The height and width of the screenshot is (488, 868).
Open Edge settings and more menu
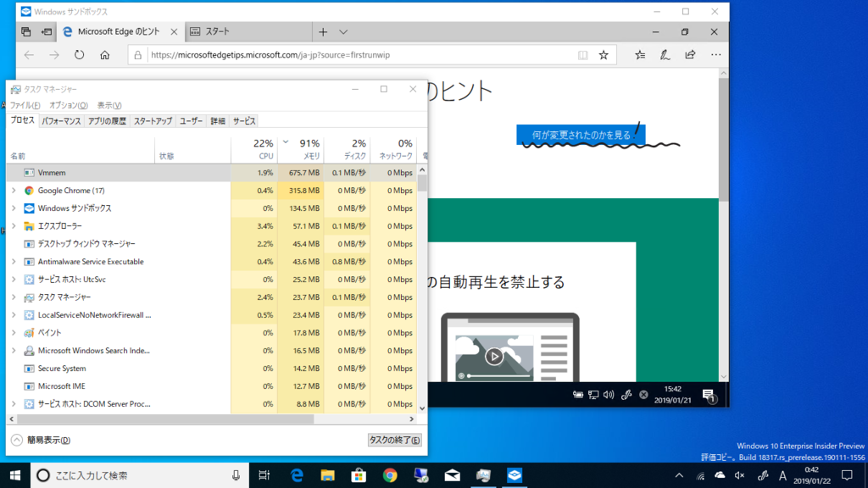[x=715, y=55]
